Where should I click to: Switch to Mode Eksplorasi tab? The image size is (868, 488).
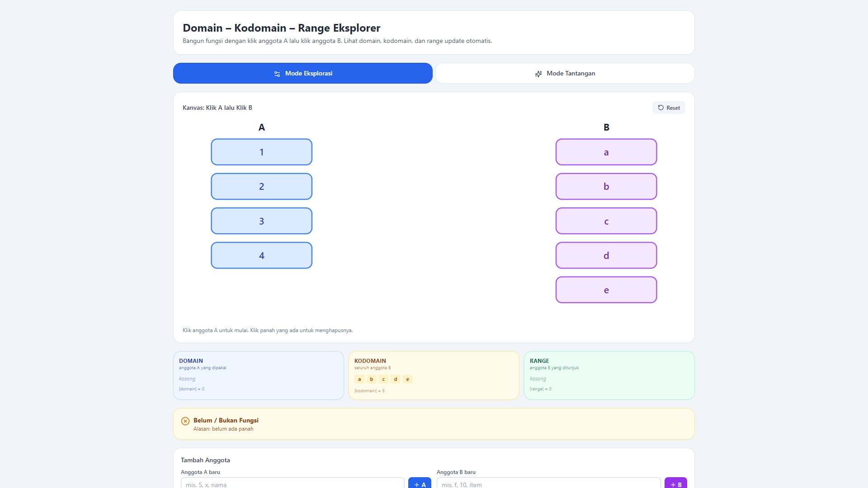(x=303, y=73)
